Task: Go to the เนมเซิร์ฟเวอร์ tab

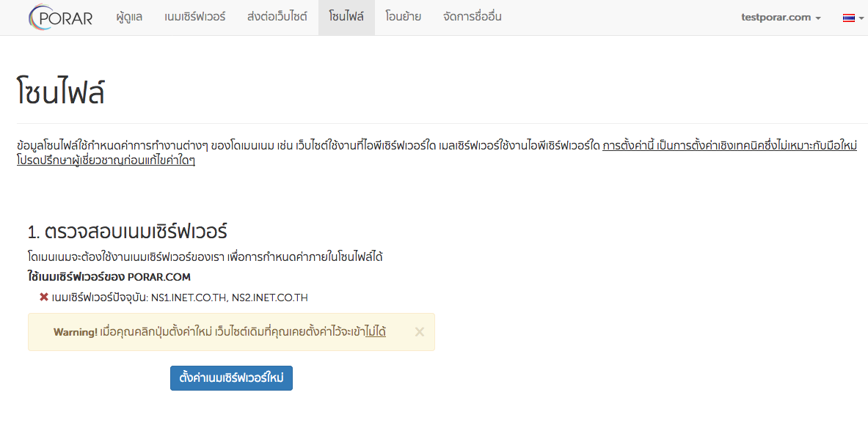Action: pyautogui.click(x=195, y=17)
